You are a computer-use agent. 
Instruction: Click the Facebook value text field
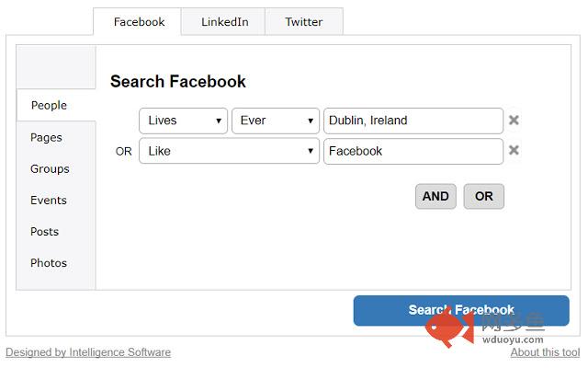(x=413, y=151)
